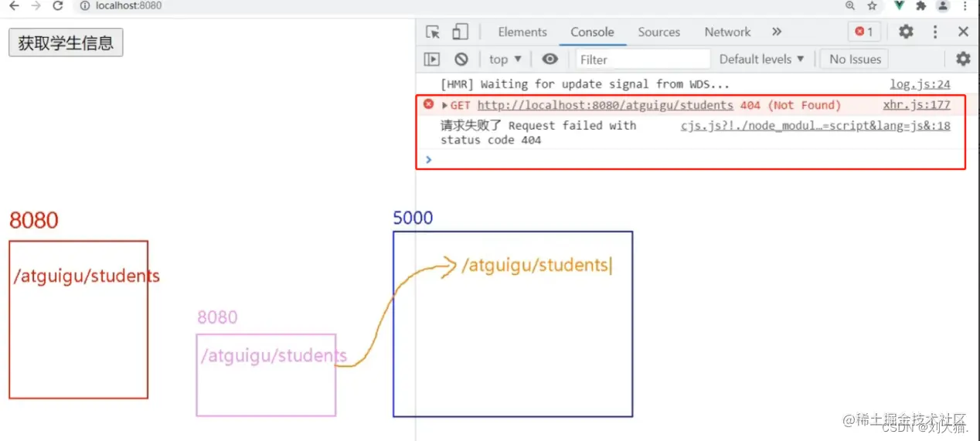Toggle the console sidebar icon

(x=432, y=59)
